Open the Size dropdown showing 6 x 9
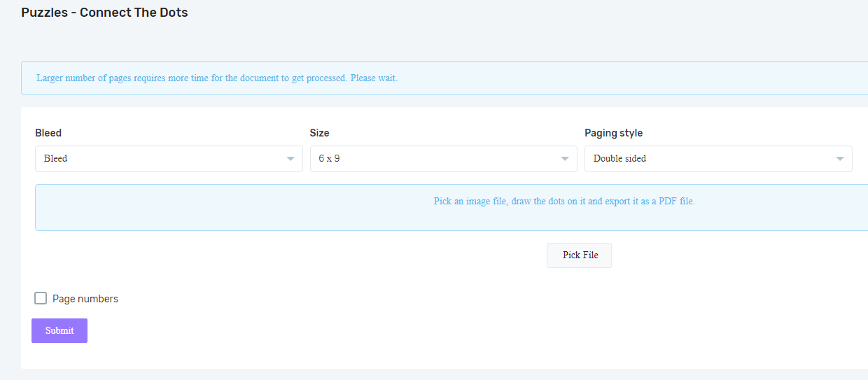This screenshot has width=868, height=380. point(443,159)
